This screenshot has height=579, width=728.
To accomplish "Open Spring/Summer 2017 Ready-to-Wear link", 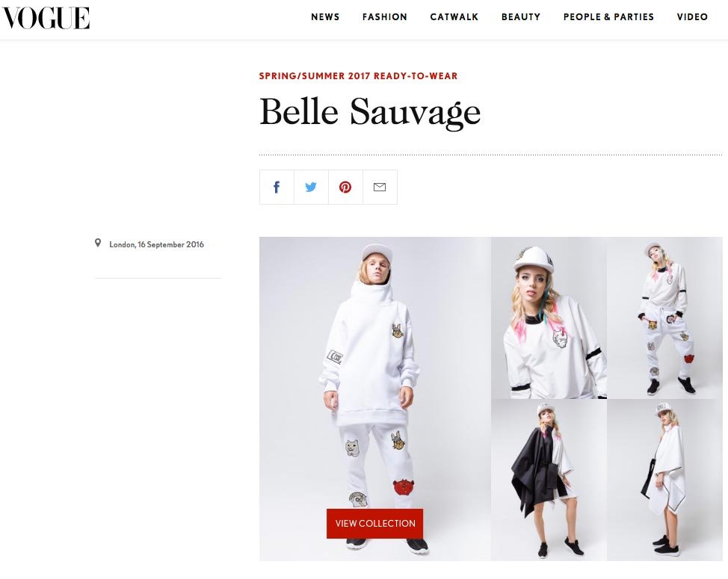I will [359, 76].
